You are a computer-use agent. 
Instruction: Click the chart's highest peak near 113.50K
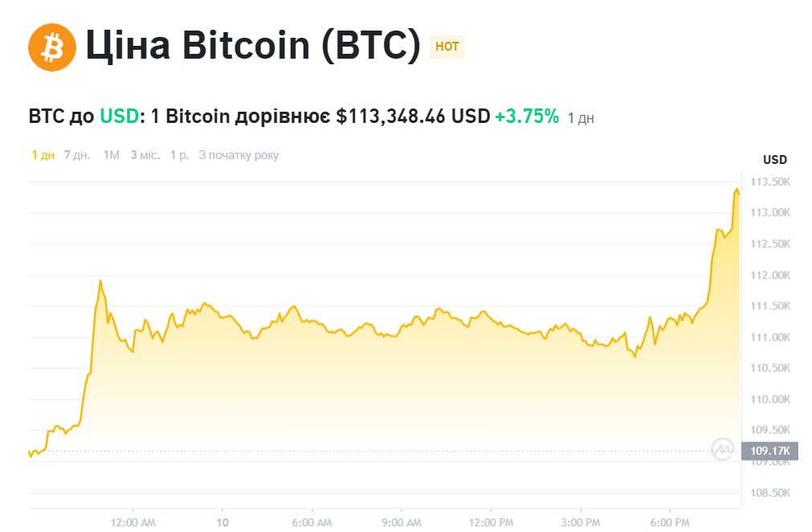[x=737, y=190]
